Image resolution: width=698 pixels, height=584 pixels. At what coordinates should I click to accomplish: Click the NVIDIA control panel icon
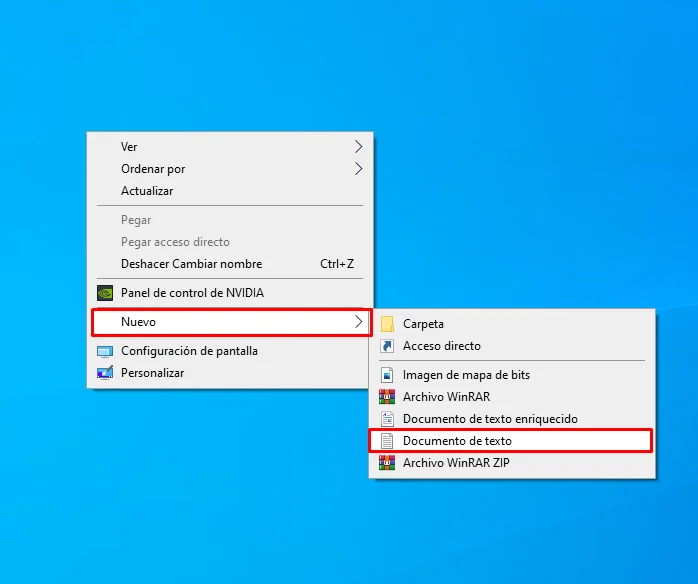click(x=105, y=293)
